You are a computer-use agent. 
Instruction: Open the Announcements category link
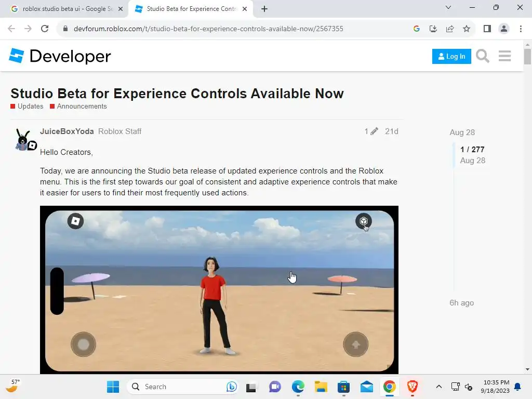coord(78,106)
